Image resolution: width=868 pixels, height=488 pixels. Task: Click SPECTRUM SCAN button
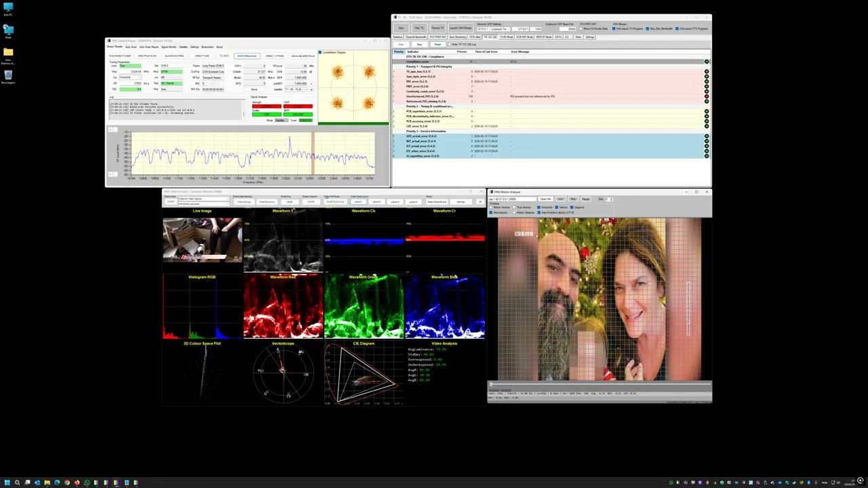[147, 56]
